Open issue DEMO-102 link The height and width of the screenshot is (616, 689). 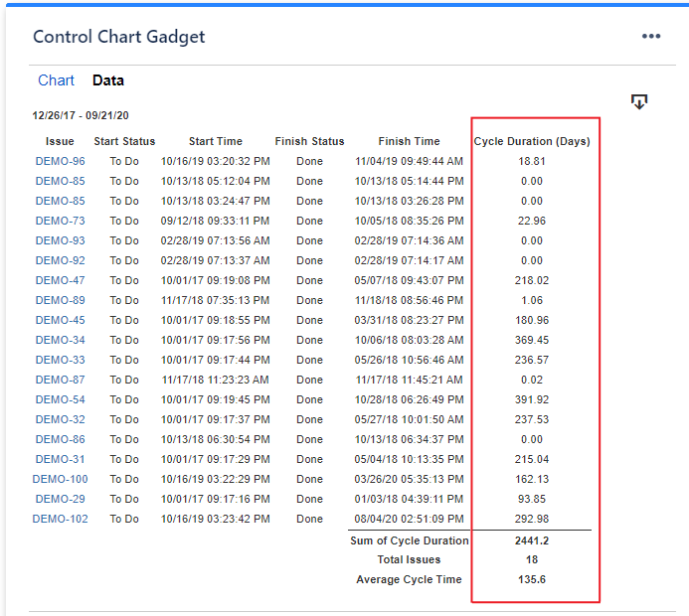click(61, 519)
